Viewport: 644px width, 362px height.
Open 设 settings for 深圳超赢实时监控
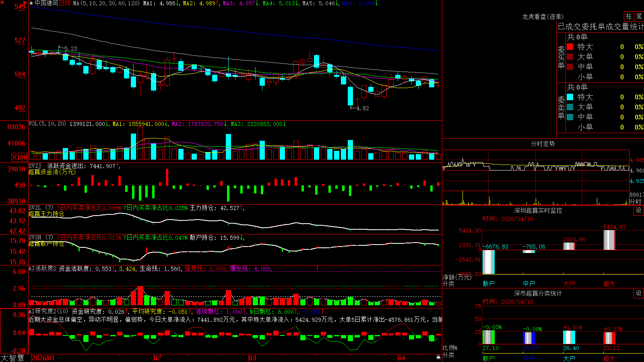click(639, 210)
